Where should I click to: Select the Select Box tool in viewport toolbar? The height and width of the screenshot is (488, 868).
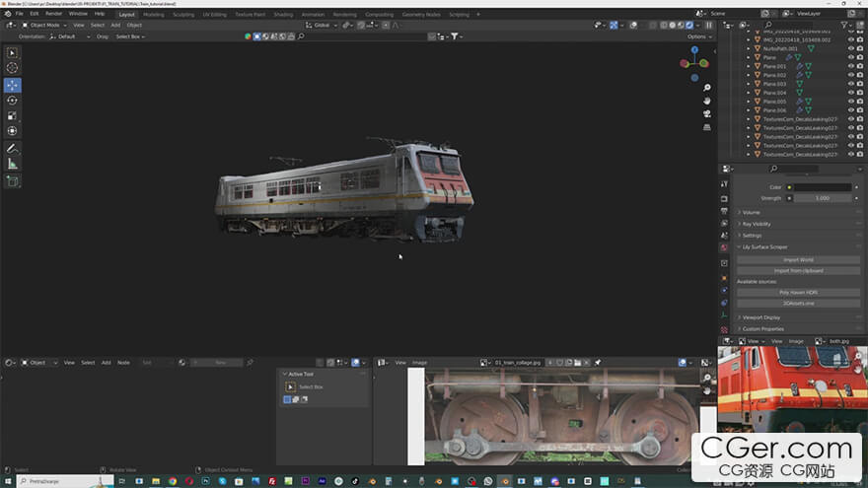(12, 53)
